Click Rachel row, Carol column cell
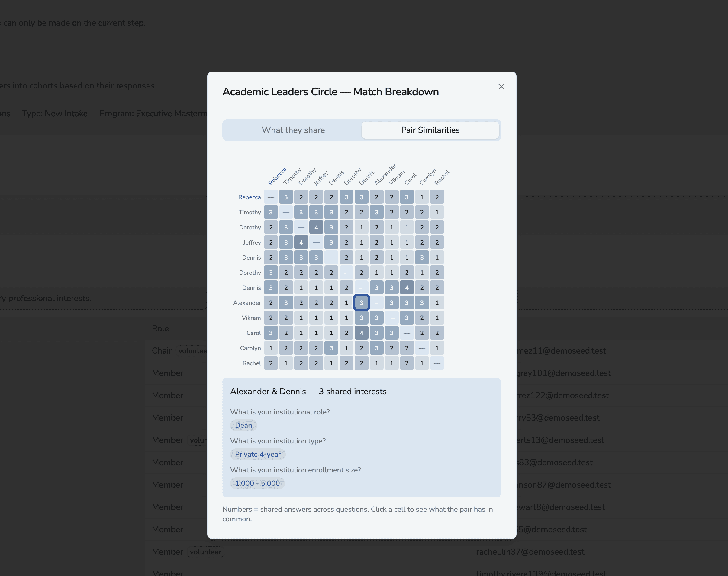The image size is (728, 576). click(407, 363)
